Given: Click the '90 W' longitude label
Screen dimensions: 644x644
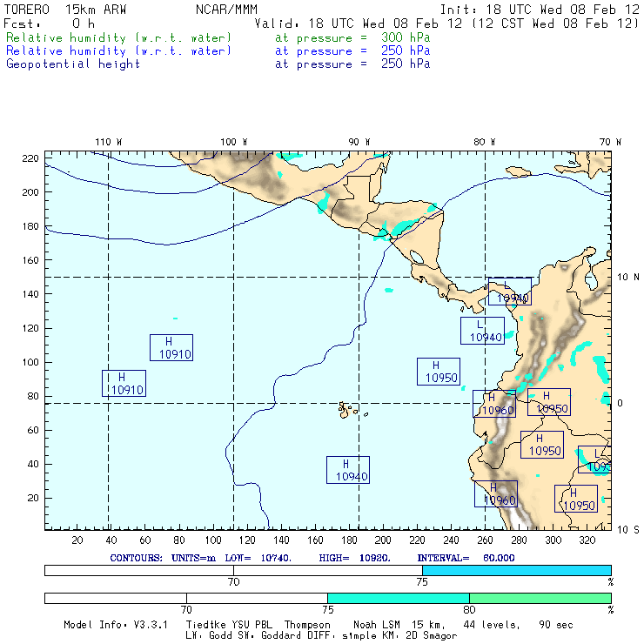Looking at the screenshot, I should (359, 142).
